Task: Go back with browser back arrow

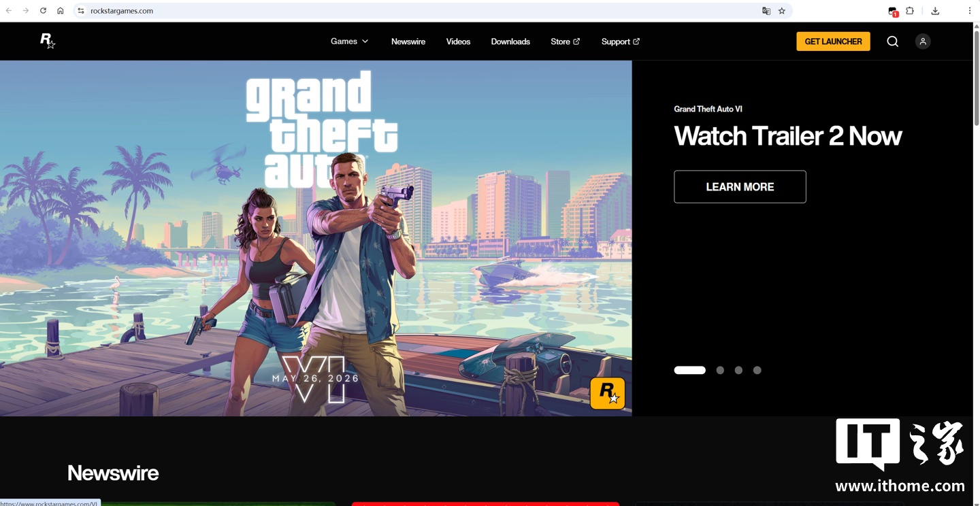Action: 9,11
